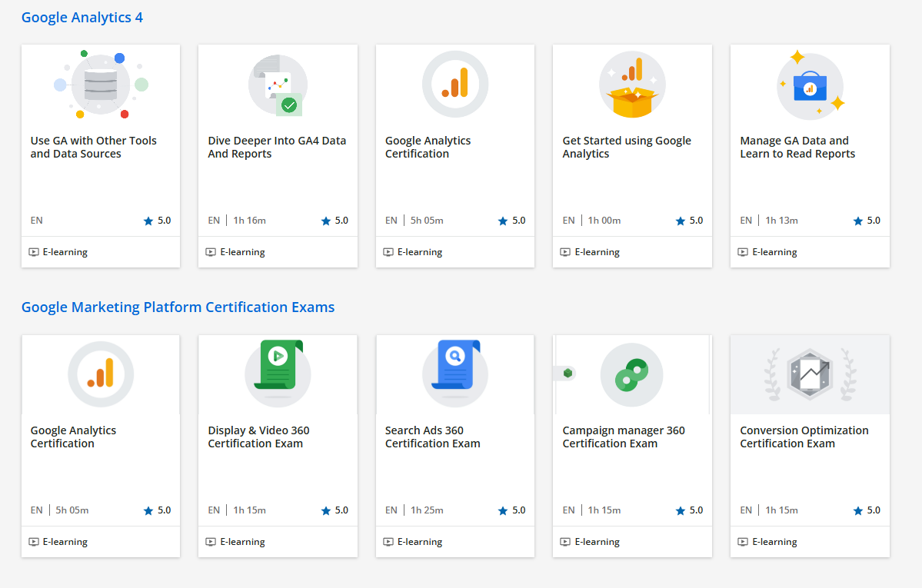Click the "1h 15m" duration on Display & Video 360 card
Screen dimensions: 922x588
coord(249,510)
